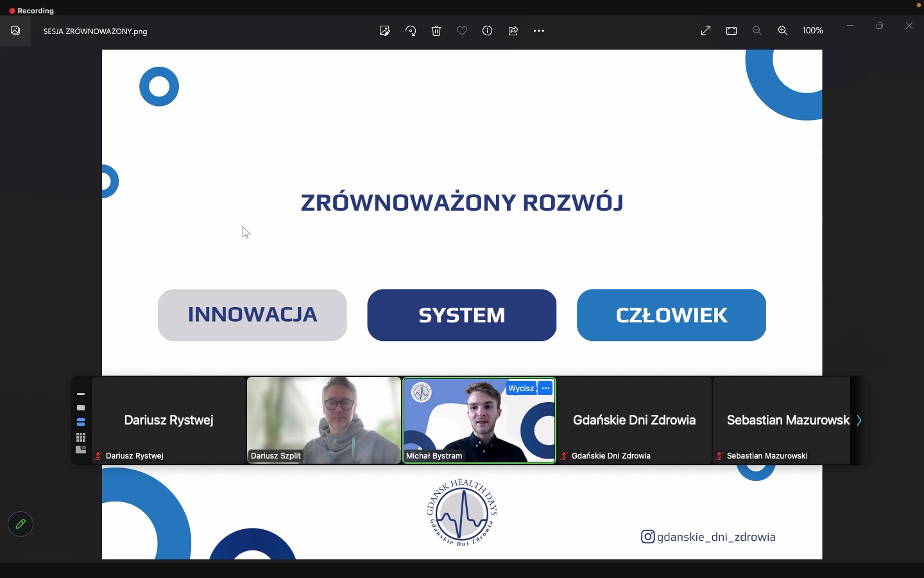Click the green pencil annotation button
The width and height of the screenshot is (924, 578).
pyautogui.click(x=21, y=524)
